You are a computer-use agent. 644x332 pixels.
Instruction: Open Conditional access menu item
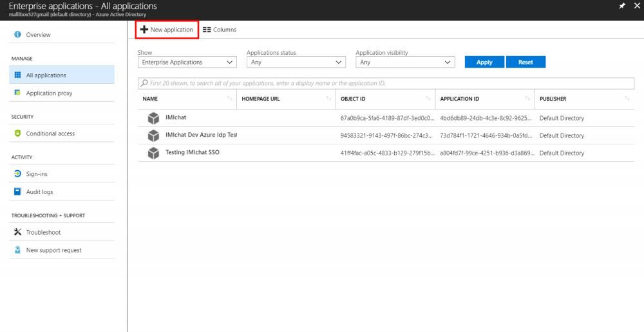coord(62,133)
